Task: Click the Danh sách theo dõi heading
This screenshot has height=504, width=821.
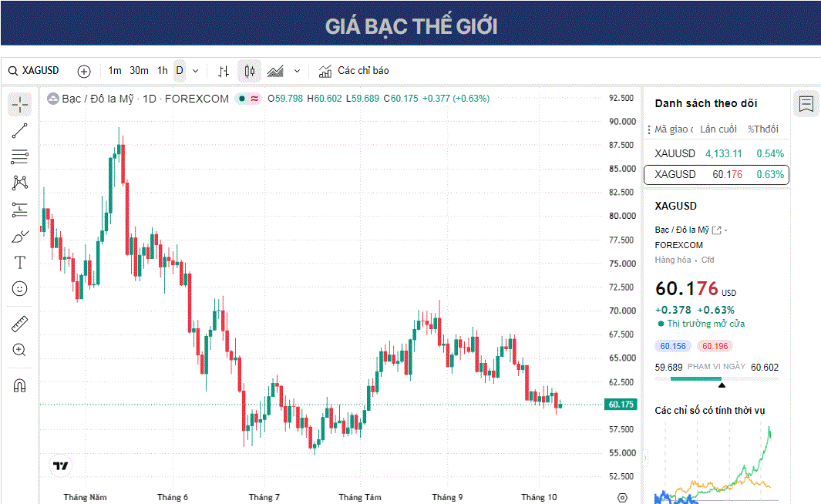Action: [x=706, y=103]
